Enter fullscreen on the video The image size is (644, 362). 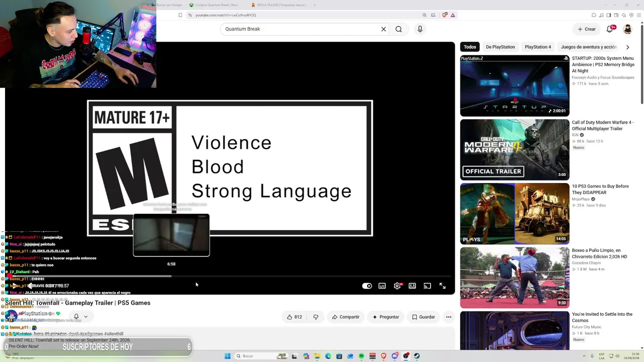(442, 286)
